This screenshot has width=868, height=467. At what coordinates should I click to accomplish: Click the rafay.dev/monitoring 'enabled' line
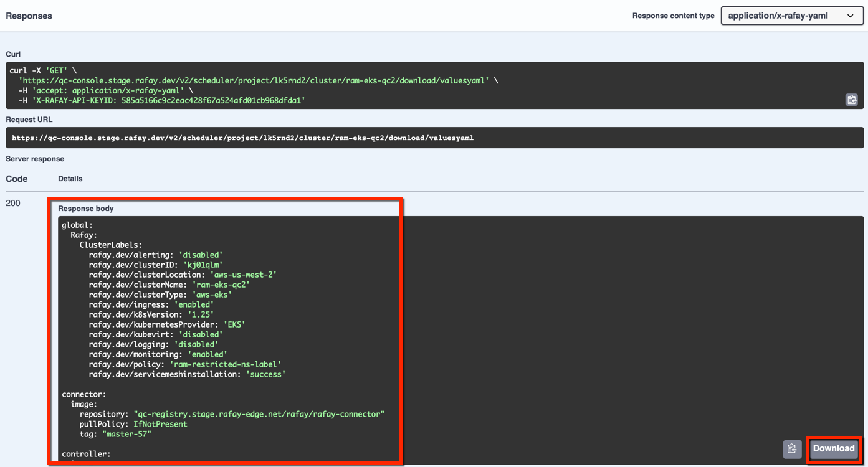pos(158,355)
